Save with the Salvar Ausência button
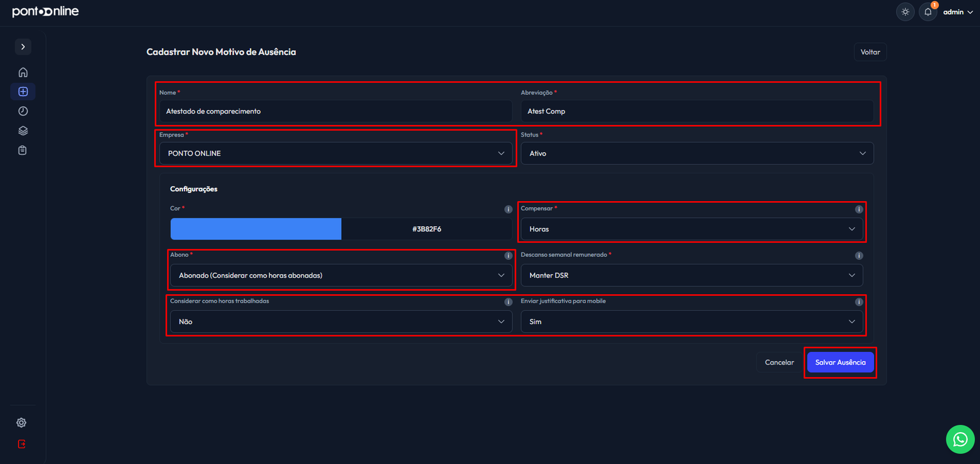Viewport: 980px width, 464px height. tap(840, 362)
